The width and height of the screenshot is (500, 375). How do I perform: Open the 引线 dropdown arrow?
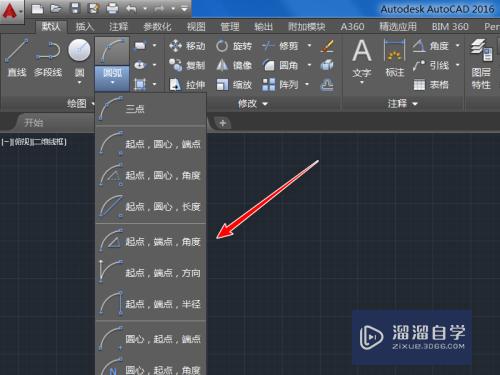point(458,65)
